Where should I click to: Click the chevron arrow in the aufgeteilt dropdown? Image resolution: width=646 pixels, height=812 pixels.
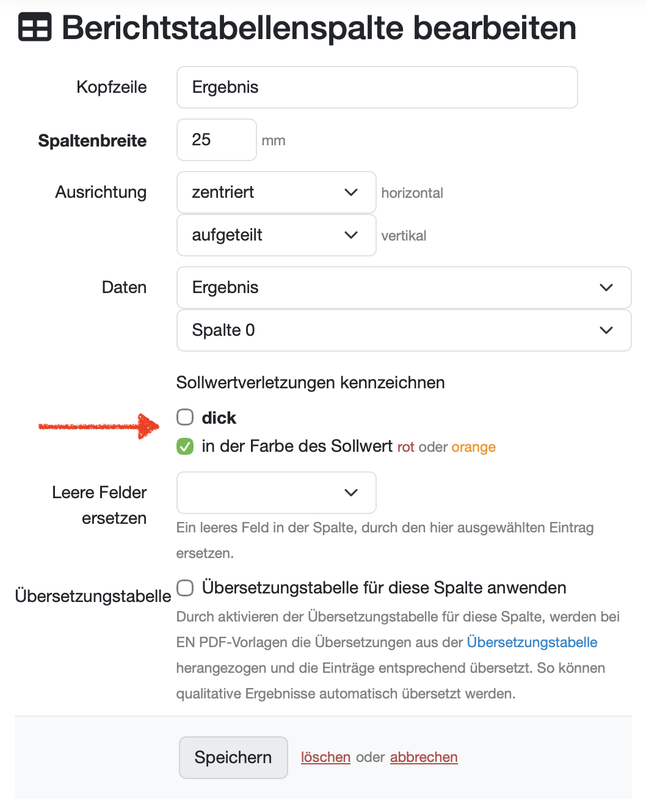point(351,235)
